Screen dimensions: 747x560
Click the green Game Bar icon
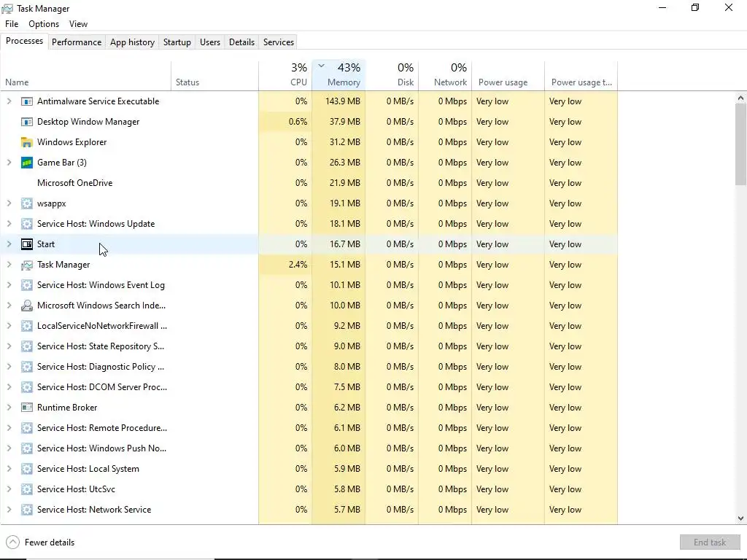click(x=27, y=163)
